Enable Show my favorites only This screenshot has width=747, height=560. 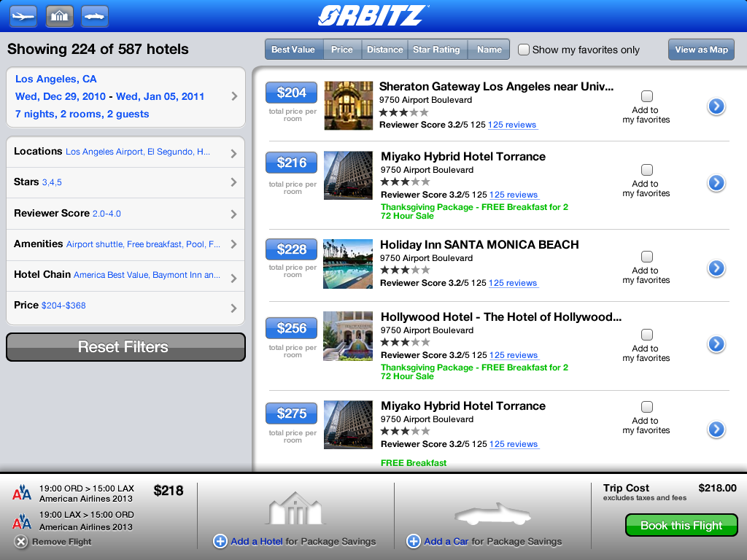click(524, 50)
